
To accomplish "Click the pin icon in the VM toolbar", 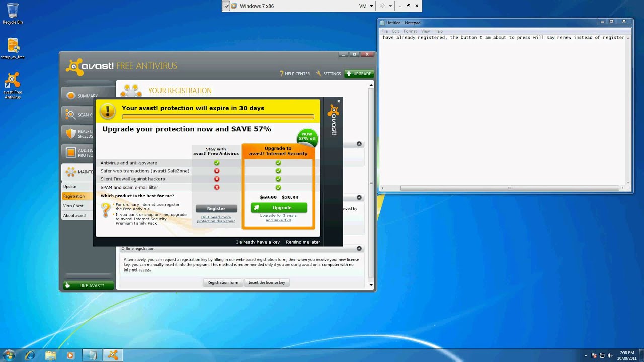I will (x=227, y=6).
